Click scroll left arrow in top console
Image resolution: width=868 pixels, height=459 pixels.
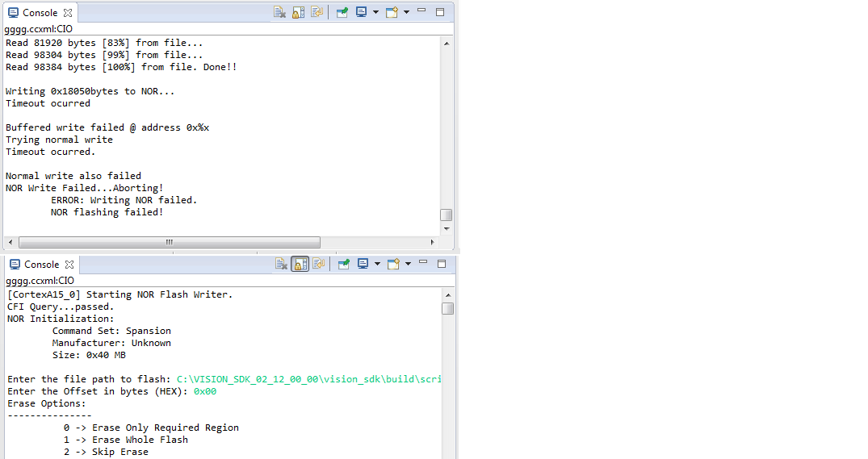click(10, 242)
